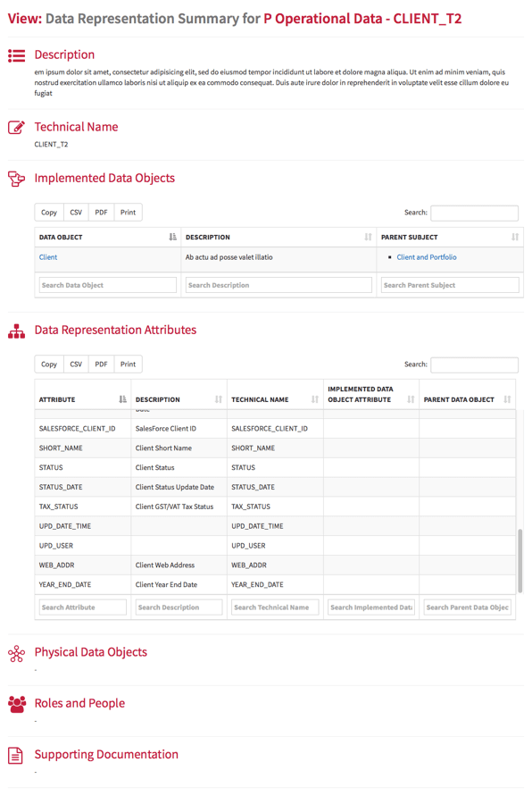Sort by Parent Subject column arrows

coord(515,237)
